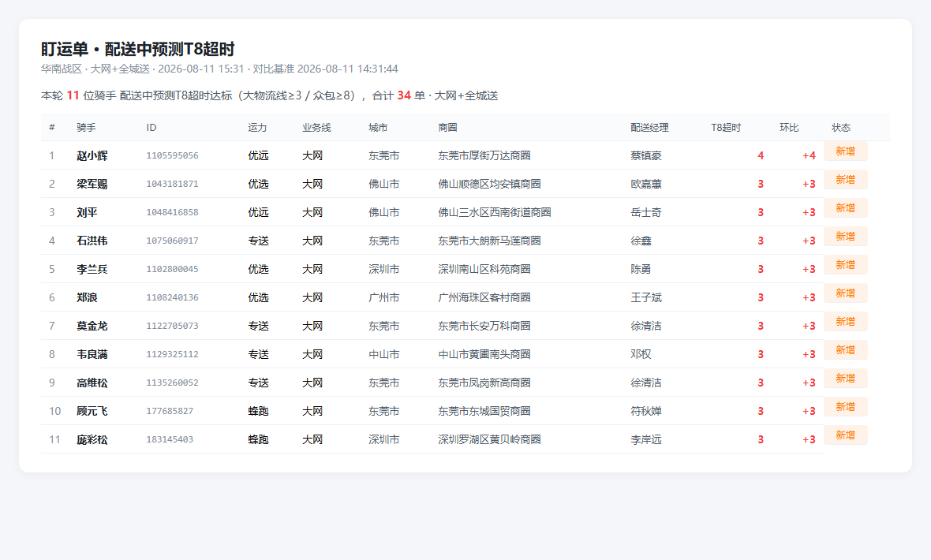This screenshot has height=560, width=931.
Task: Click ID 1075060917
Action: 172,241
